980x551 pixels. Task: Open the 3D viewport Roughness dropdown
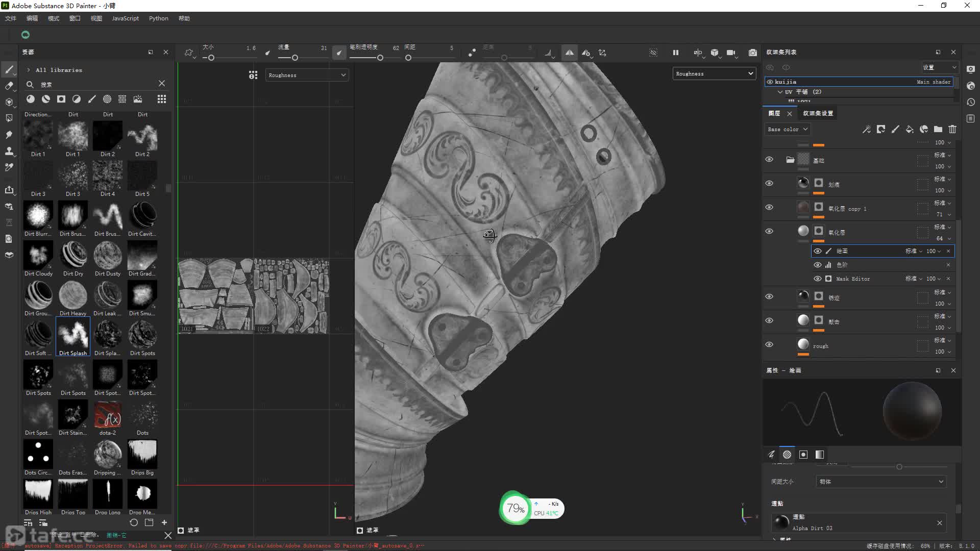(x=714, y=73)
